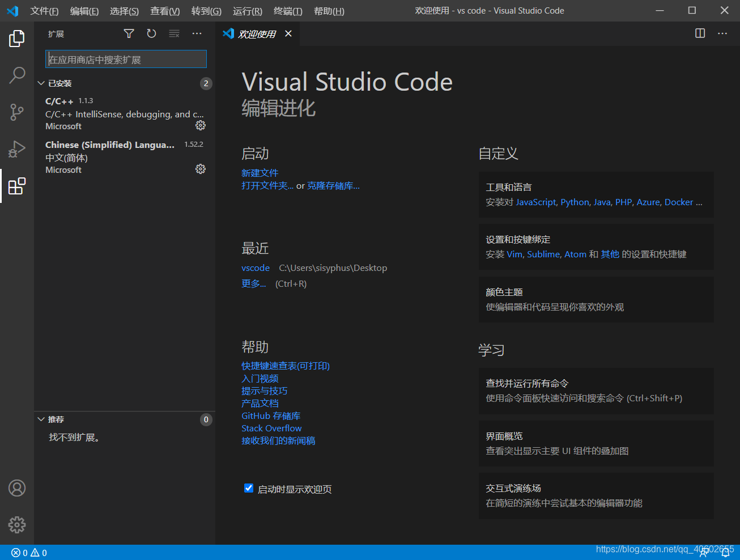
Task: Click the Python link under 工具和语言
Action: tap(575, 202)
